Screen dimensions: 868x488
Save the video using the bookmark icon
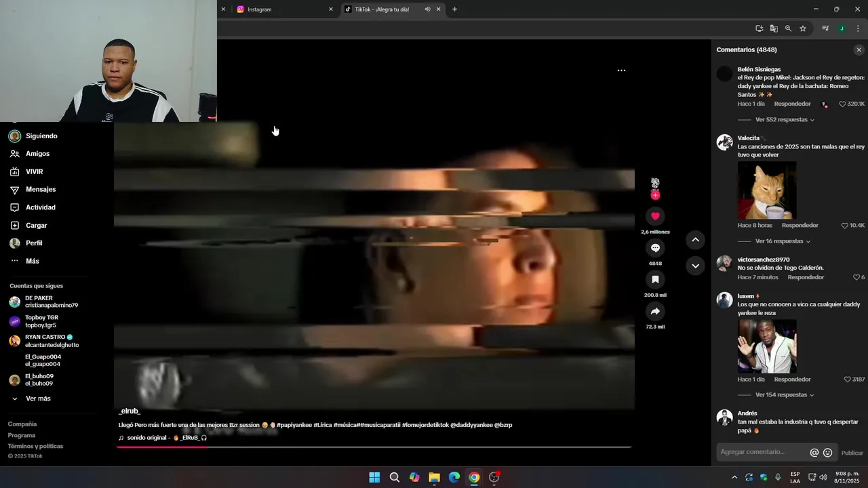(655, 279)
